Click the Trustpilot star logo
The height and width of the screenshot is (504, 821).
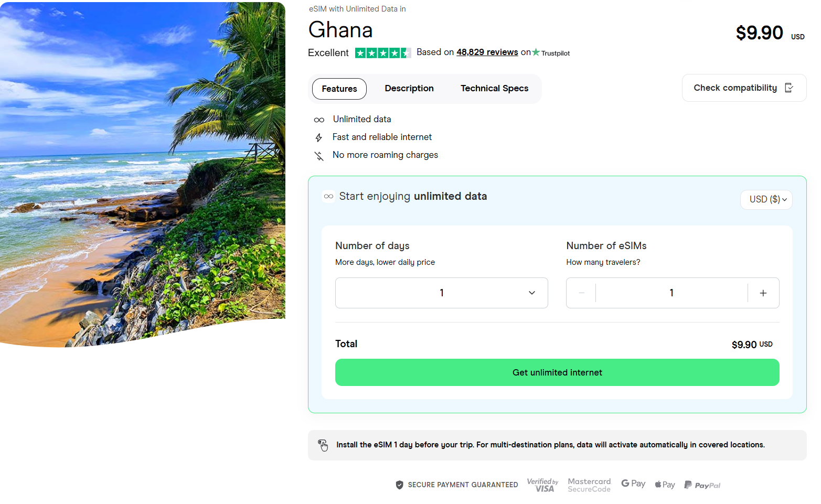536,52
